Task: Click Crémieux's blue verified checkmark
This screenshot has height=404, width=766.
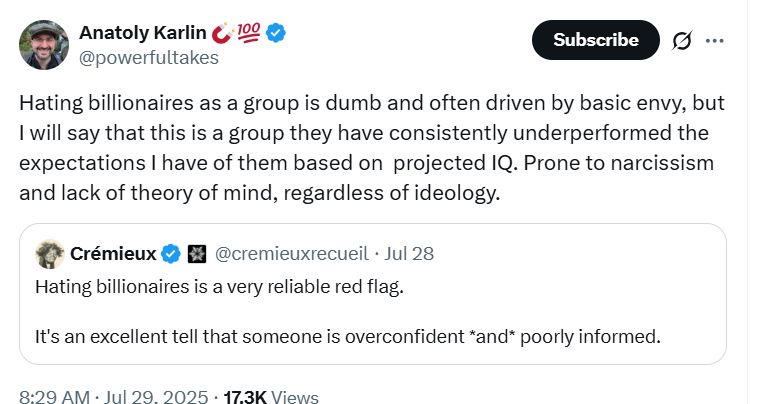Action: 171,254
